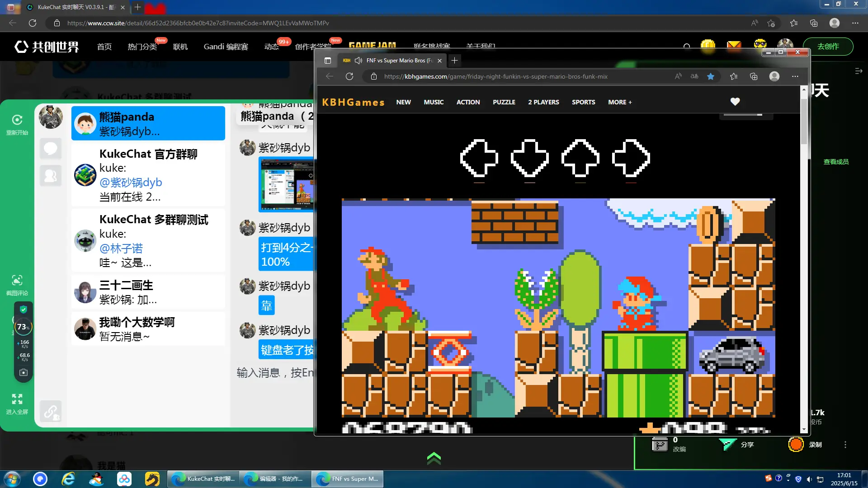Viewport: 868px width, 488px height.
Task: Click the collapse arrow icon at the right edge of the 共创世界 page
Action: click(859, 71)
